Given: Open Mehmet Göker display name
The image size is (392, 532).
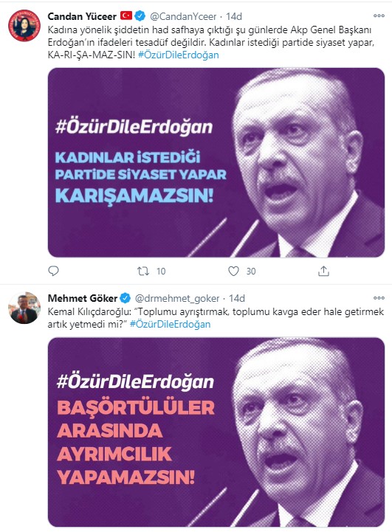Looking at the screenshot, I should 83,299.
